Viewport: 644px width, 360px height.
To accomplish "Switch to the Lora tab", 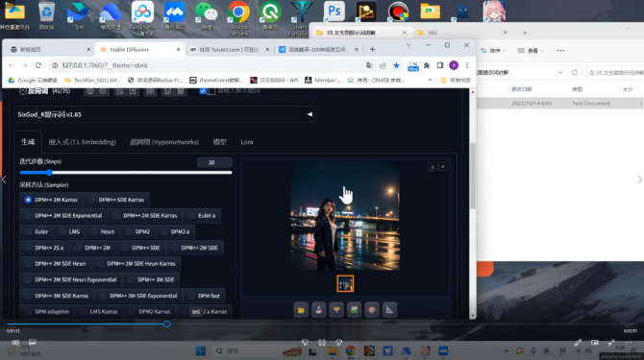I will pos(247,142).
